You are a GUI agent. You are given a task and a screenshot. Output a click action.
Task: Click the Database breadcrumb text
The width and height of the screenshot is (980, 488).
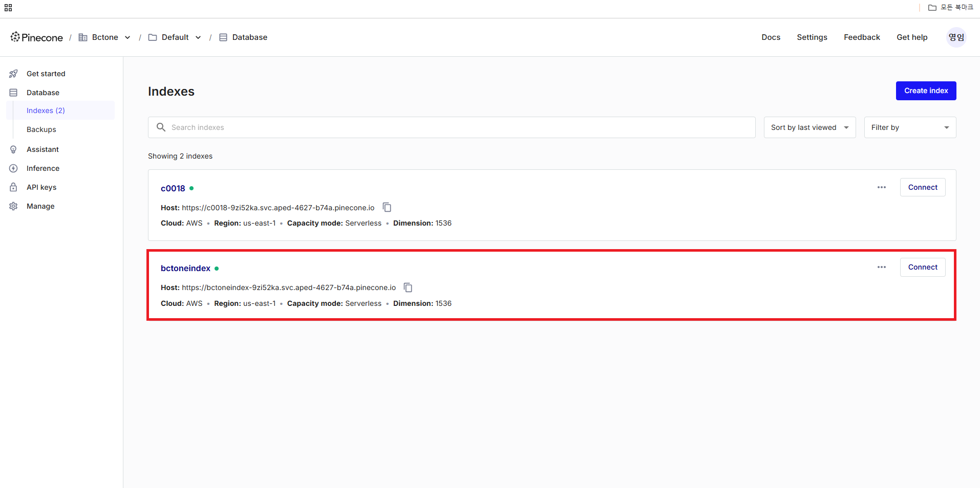click(250, 37)
